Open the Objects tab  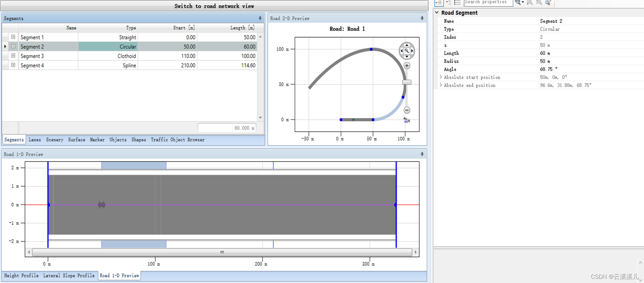point(118,140)
